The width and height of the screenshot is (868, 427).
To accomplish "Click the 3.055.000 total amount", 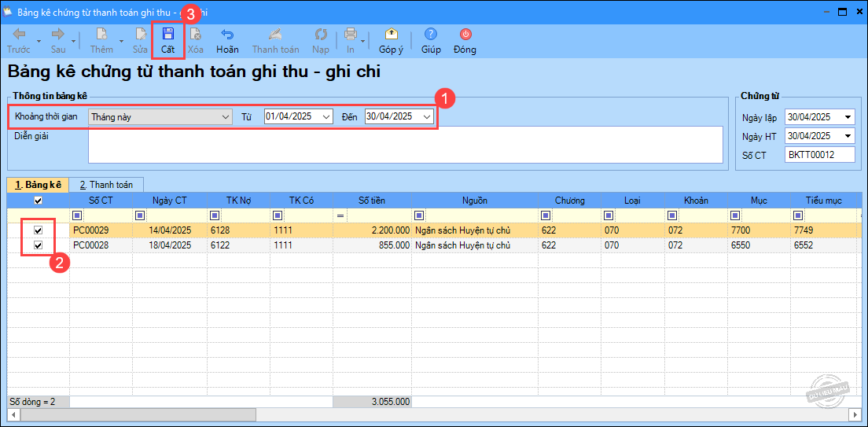I will [x=371, y=402].
